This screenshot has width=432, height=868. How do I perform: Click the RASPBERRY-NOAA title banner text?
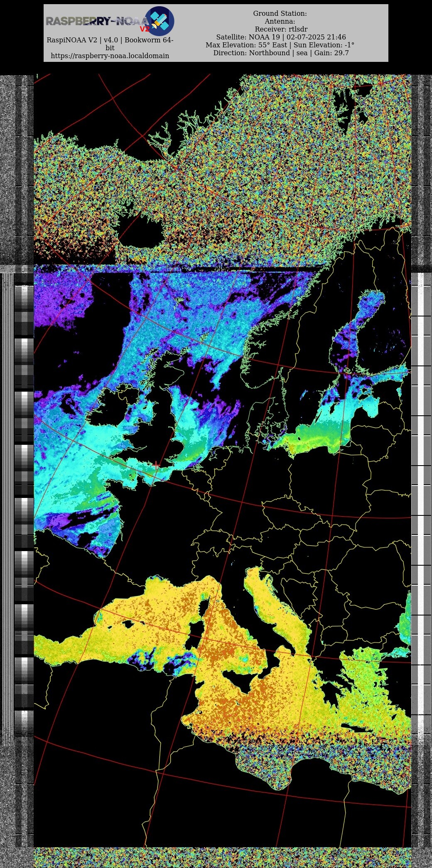(x=97, y=21)
